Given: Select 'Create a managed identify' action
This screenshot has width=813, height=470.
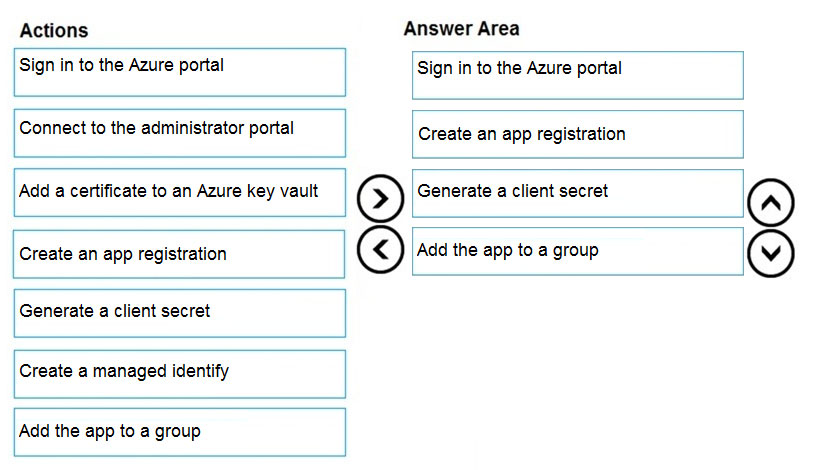Looking at the screenshot, I should 180,374.
